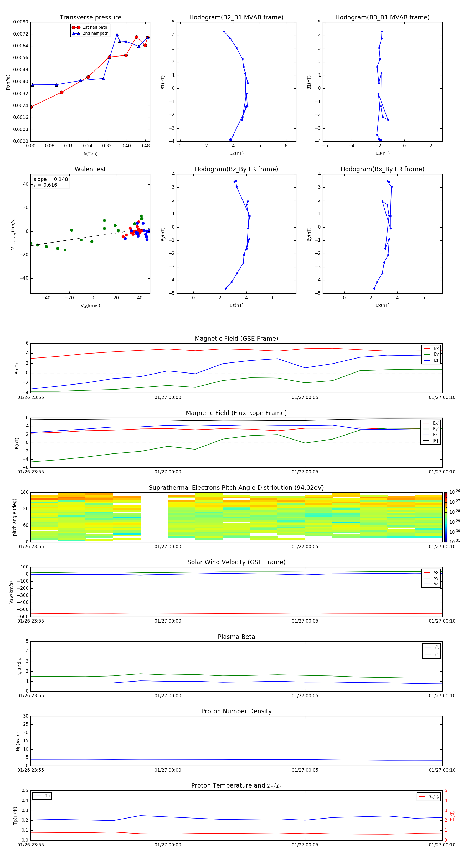Click the Tp legend box
This screenshot has height=868, width=473.
(x=42, y=796)
